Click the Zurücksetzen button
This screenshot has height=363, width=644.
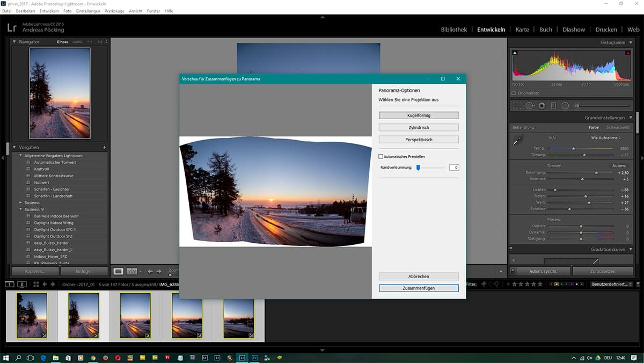coord(602,271)
